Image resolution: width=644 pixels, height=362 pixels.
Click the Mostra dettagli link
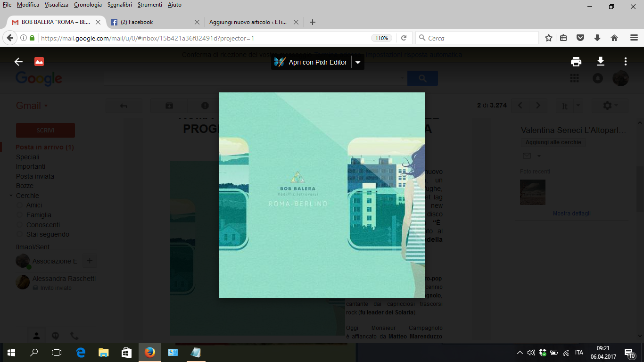[x=571, y=214]
